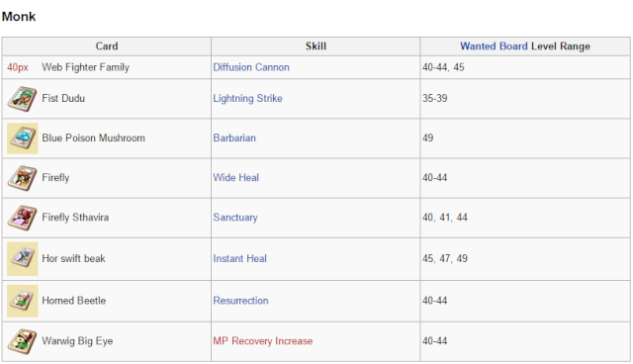Click the Card column header
Screen dimensions: 633x364
pos(107,46)
